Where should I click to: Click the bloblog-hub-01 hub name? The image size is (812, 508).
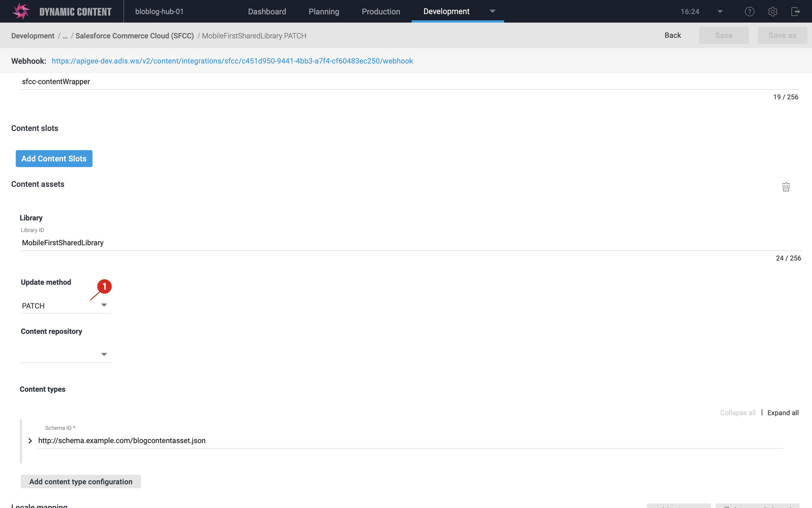coord(159,12)
